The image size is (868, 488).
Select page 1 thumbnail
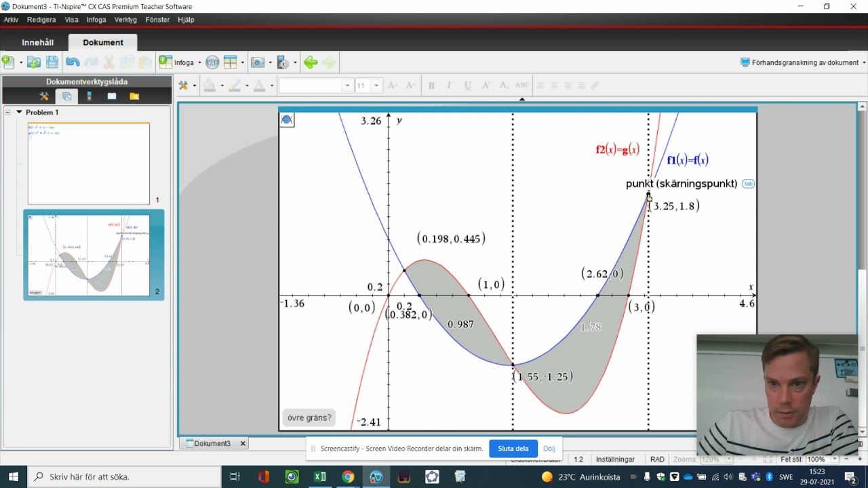click(89, 163)
